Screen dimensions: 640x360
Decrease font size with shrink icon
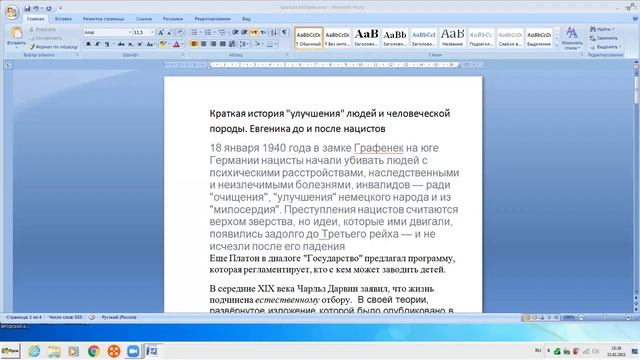[x=169, y=33]
